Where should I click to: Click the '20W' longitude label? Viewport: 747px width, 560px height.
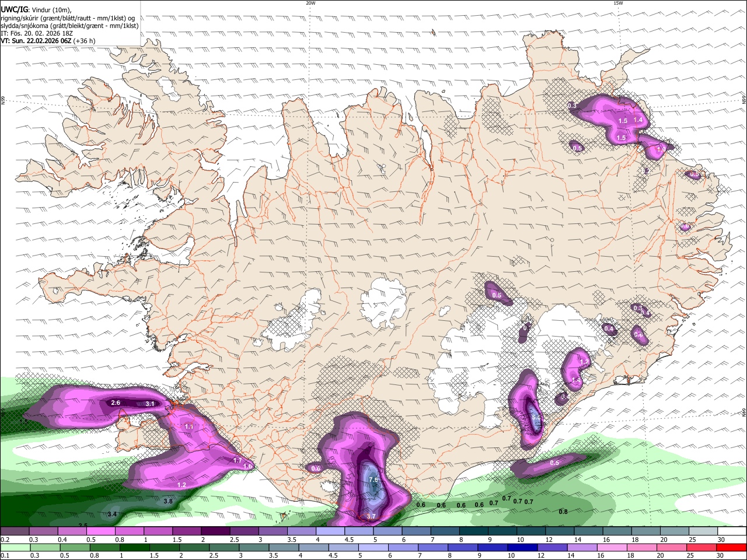point(310,3)
